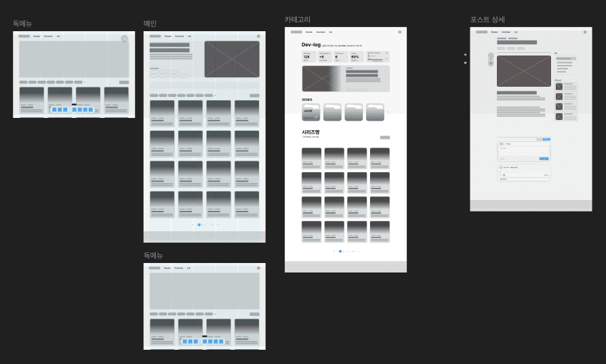Click the blue submit button in comment box
The height and width of the screenshot is (364, 606).
tap(544, 159)
